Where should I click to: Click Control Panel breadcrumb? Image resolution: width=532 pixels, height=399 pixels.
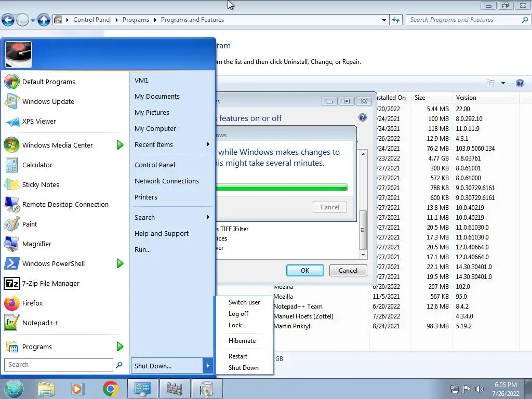click(x=92, y=20)
